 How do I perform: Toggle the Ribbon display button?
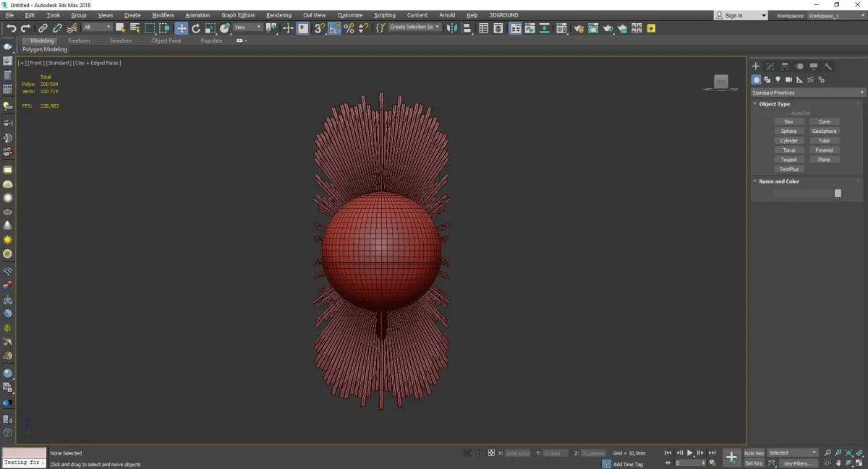516,28
